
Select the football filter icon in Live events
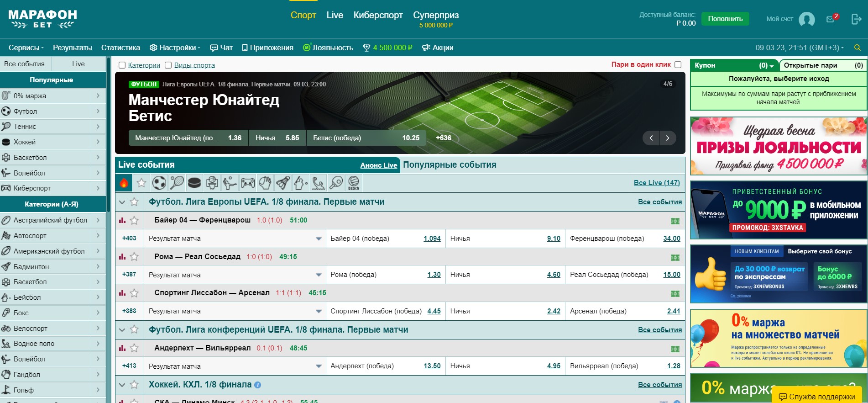pos(159,183)
